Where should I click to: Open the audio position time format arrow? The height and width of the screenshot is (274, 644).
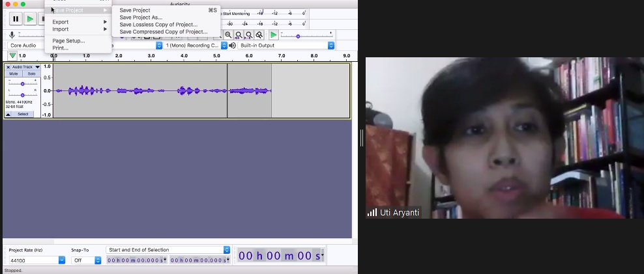323,256
